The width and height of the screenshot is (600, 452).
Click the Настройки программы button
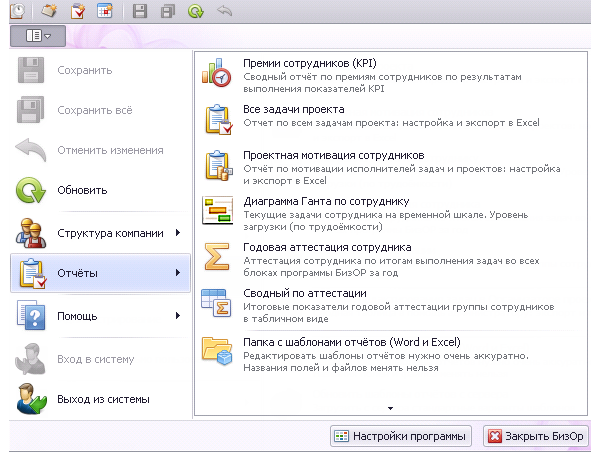pos(400,436)
